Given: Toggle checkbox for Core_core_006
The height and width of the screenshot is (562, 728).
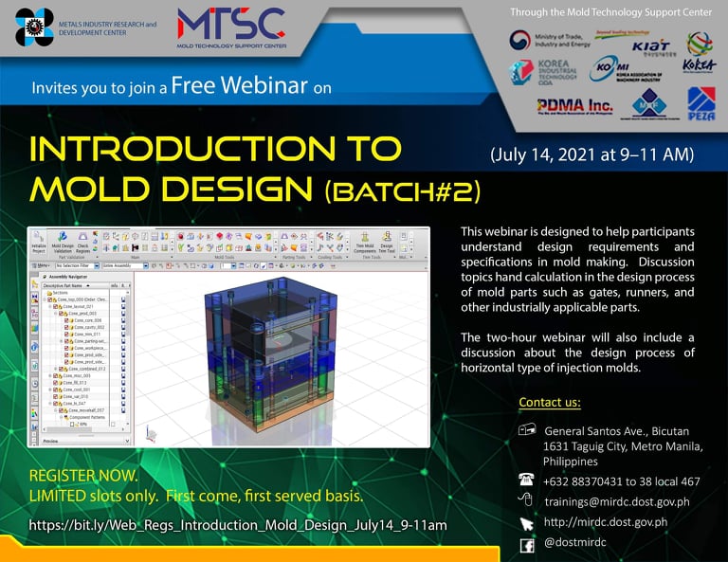Looking at the screenshot, I should [x=66, y=320].
